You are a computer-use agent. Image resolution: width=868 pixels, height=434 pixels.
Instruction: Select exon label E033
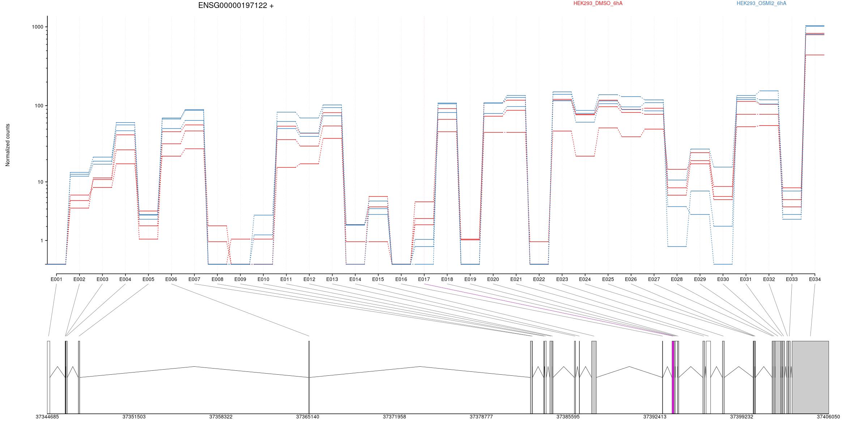click(x=792, y=279)
